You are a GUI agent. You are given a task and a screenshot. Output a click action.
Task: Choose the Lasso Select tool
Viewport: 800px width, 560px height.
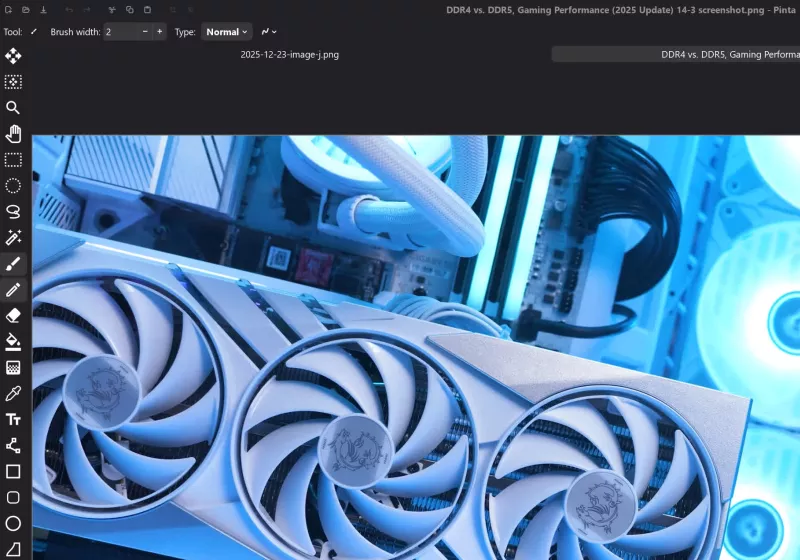[13, 212]
